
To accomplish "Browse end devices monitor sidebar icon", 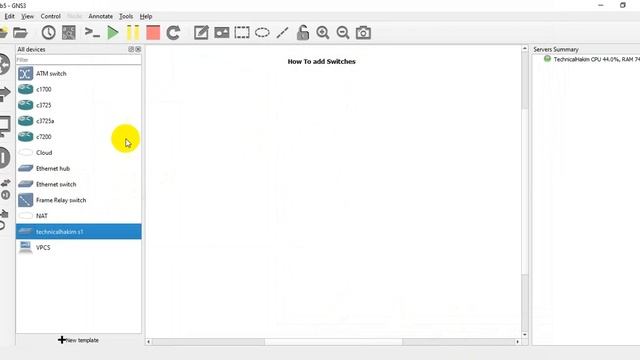I will tap(4, 126).
